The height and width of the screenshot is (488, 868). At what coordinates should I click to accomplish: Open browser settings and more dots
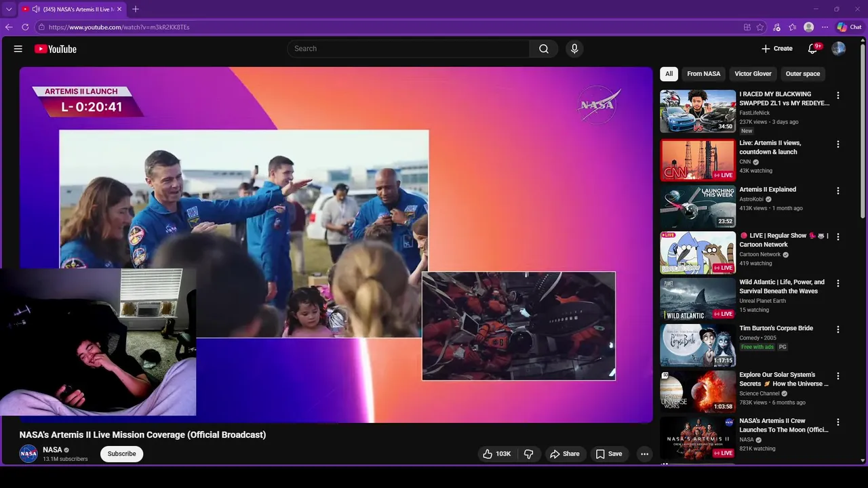[825, 27]
